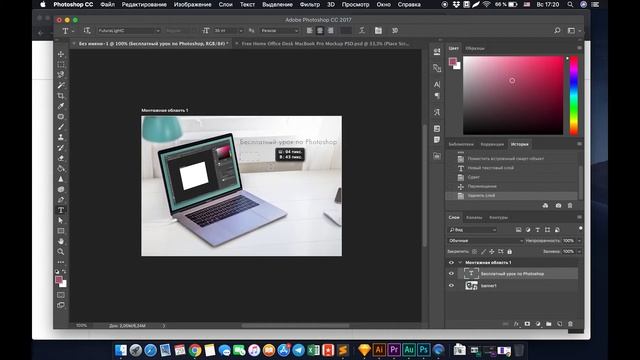This screenshot has width=640, height=360.
Task: Select the Brush tool
Action: [x=61, y=127]
